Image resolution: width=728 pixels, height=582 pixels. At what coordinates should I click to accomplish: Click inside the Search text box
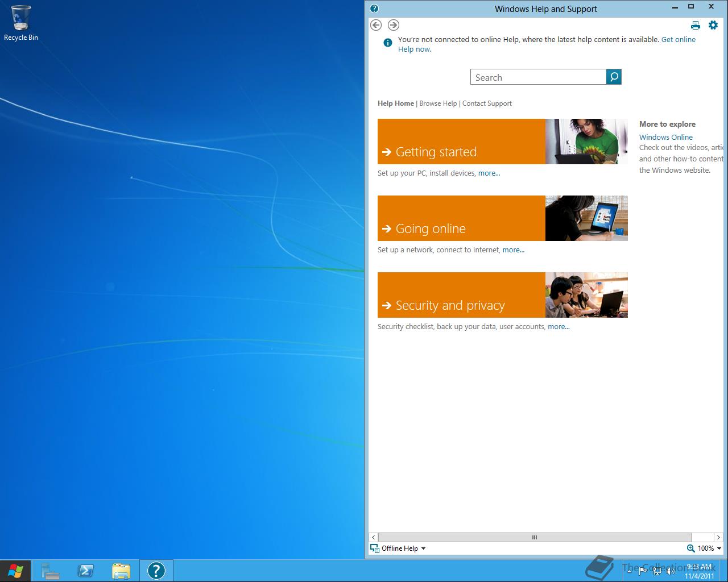538,77
